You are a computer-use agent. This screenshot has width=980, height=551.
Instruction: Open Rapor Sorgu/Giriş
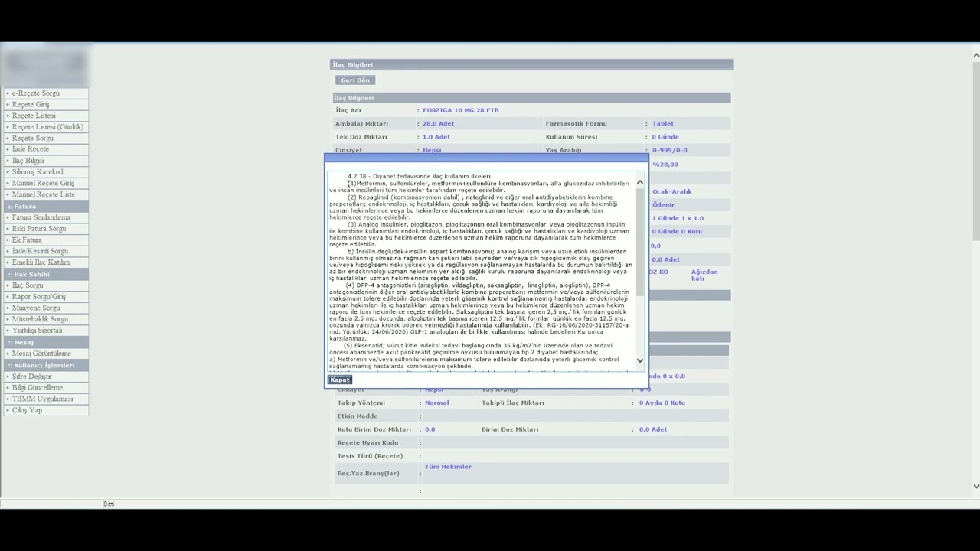pyautogui.click(x=39, y=297)
